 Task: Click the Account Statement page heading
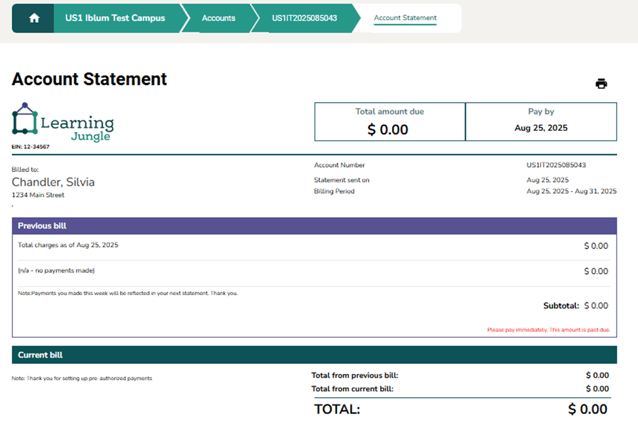pyautogui.click(x=89, y=79)
